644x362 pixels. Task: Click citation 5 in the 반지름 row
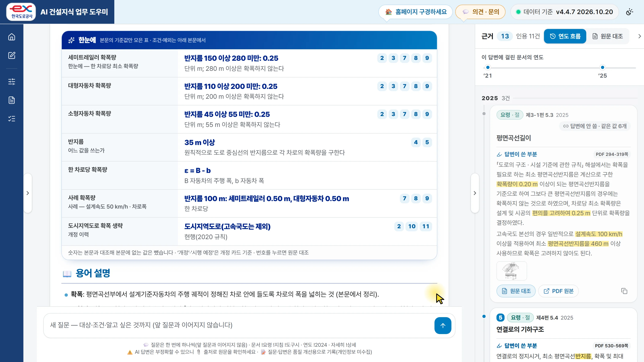427,142
